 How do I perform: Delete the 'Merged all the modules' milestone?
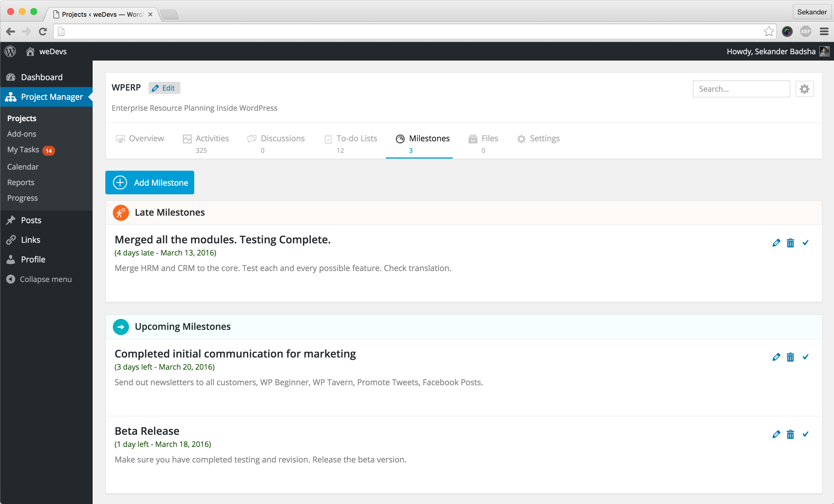point(790,243)
